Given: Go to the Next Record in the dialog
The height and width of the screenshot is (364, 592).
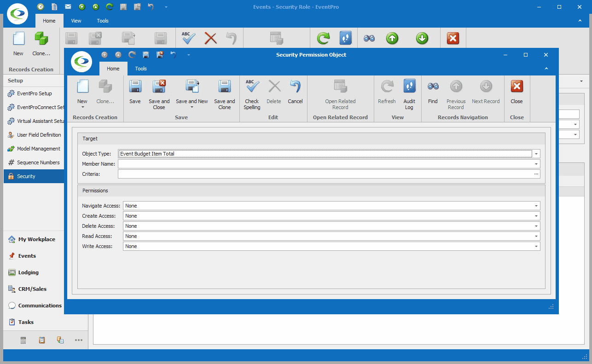Looking at the screenshot, I should pos(486,92).
